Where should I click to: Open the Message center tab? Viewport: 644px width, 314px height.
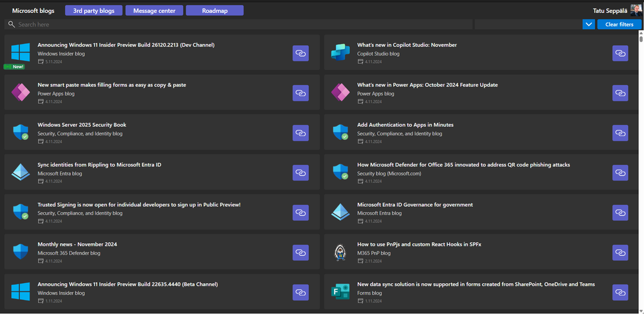click(154, 11)
